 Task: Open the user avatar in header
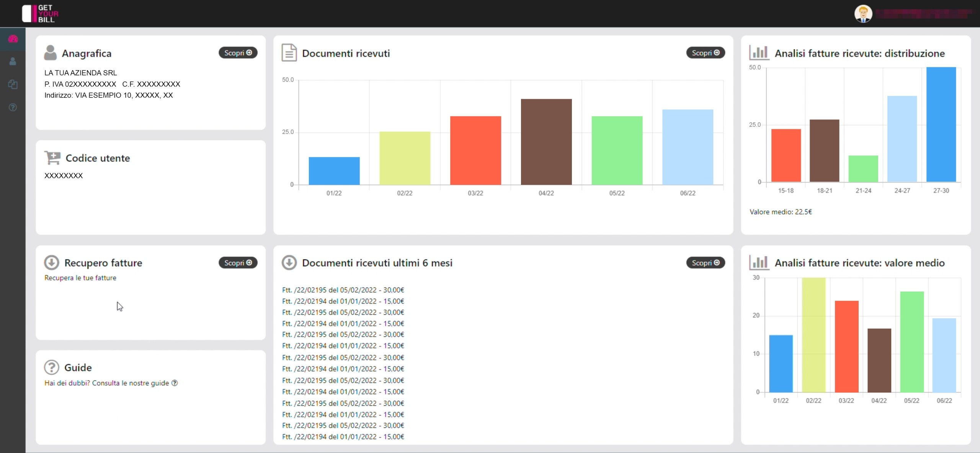tap(863, 14)
